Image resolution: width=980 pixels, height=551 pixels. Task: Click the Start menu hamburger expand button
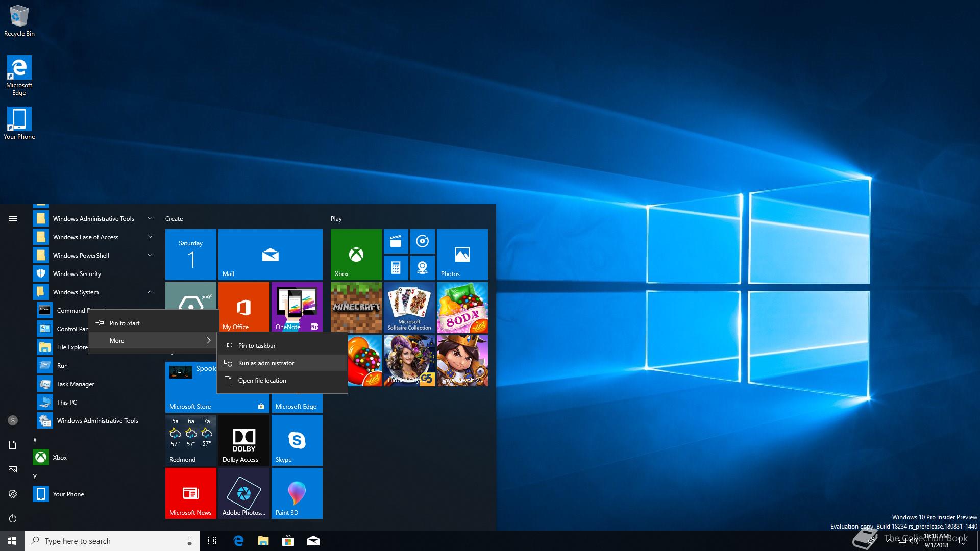(13, 218)
